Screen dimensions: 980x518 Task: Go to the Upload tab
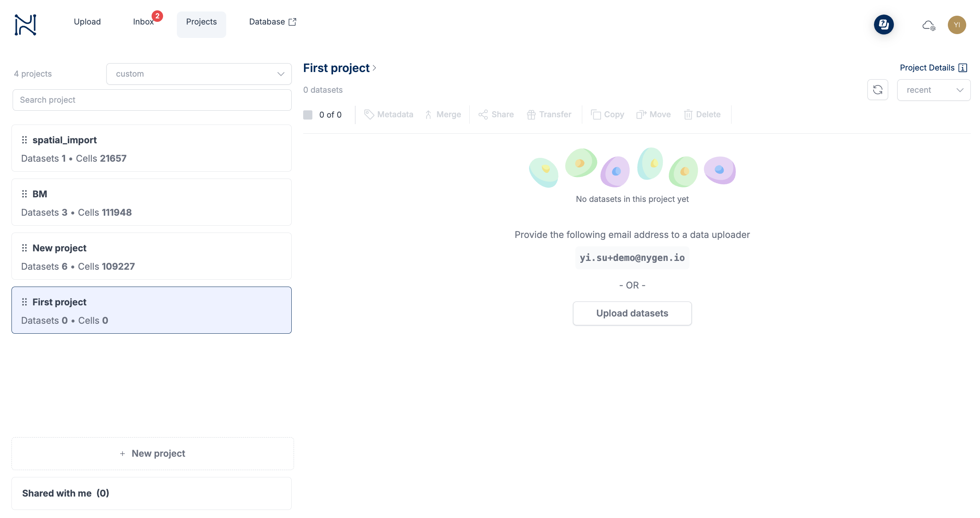coord(87,22)
